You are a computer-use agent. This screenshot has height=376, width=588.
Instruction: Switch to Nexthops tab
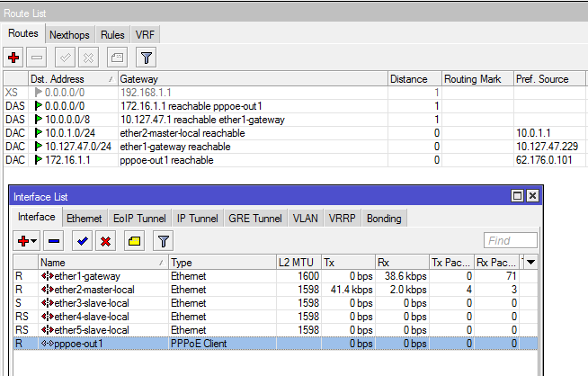tap(70, 35)
